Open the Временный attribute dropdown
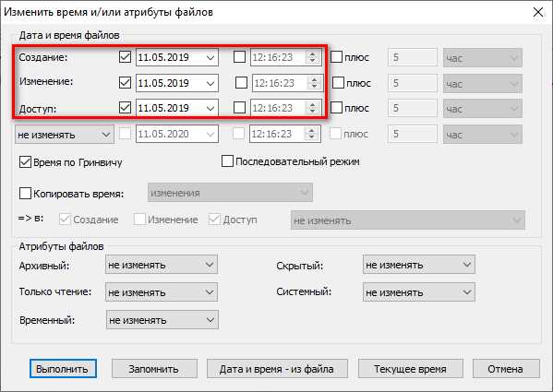 [162, 320]
